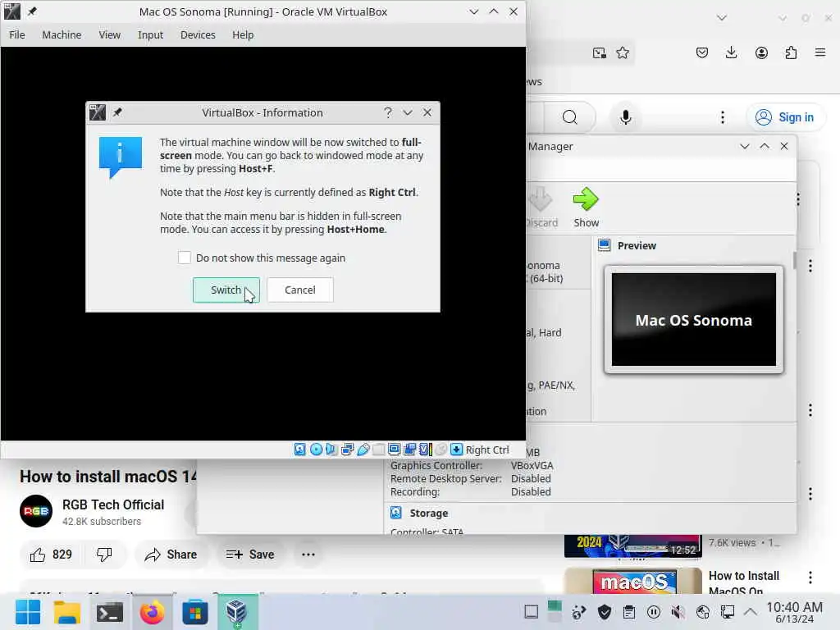This screenshot has width=840, height=630.
Task: Click the Pocket save icon in Firefox toolbar
Action: click(702, 52)
